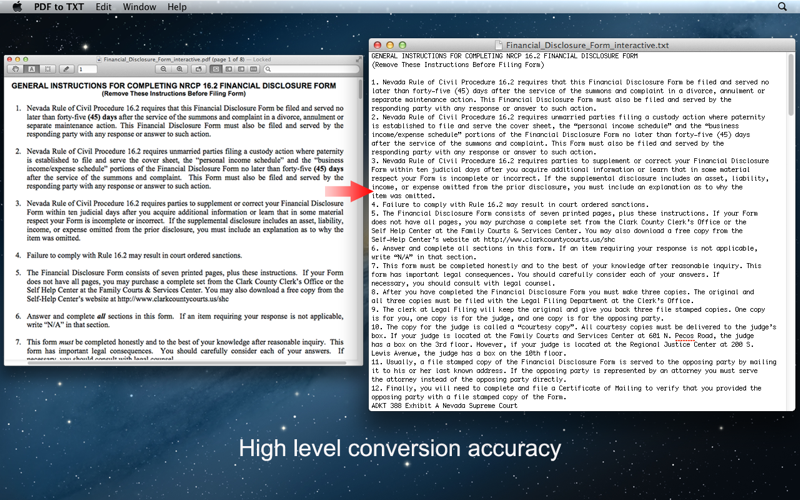Click the PDF toolbar search field
This screenshot has height=500, width=800.
click(x=312, y=69)
